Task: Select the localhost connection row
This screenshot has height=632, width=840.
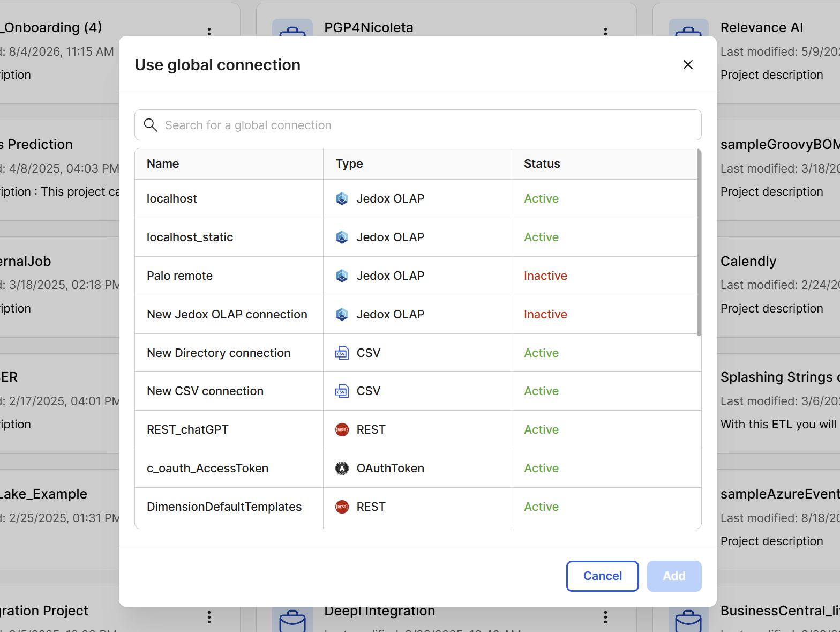Action: 416,198
